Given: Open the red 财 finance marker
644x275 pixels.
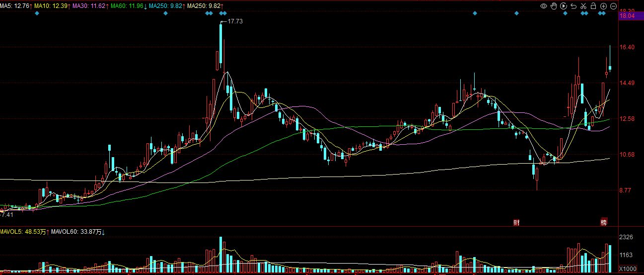Looking at the screenshot, I should (x=516, y=222).
